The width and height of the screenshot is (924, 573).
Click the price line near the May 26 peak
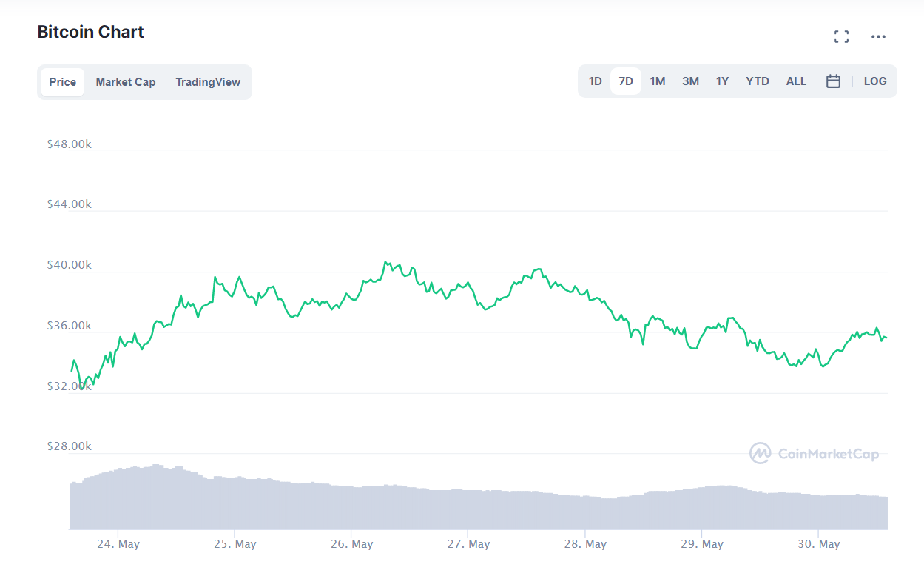(x=387, y=263)
